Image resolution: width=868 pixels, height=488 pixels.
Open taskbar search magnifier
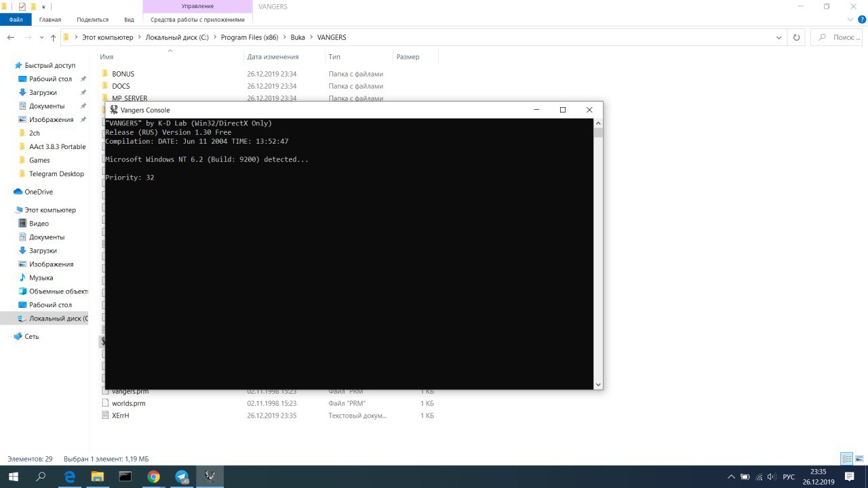41,476
